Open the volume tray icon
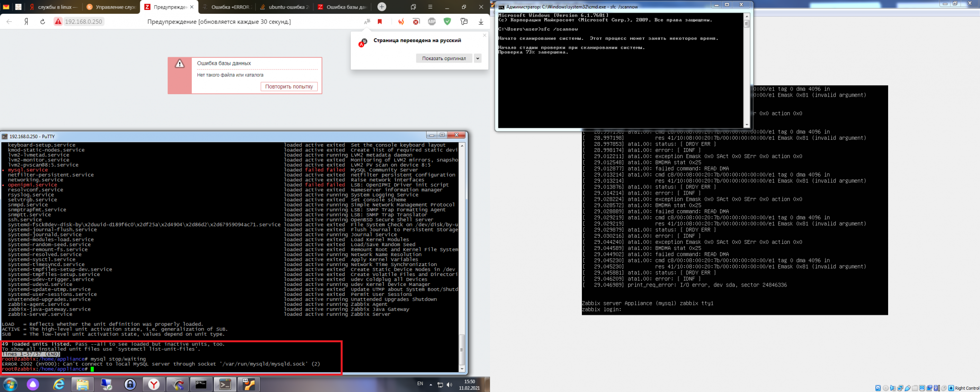Image resolution: width=980 pixels, height=392 pixels. pos(449,384)
